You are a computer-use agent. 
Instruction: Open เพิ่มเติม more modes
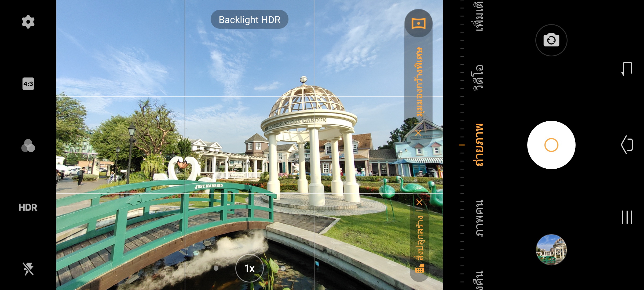tap(479, 16)
